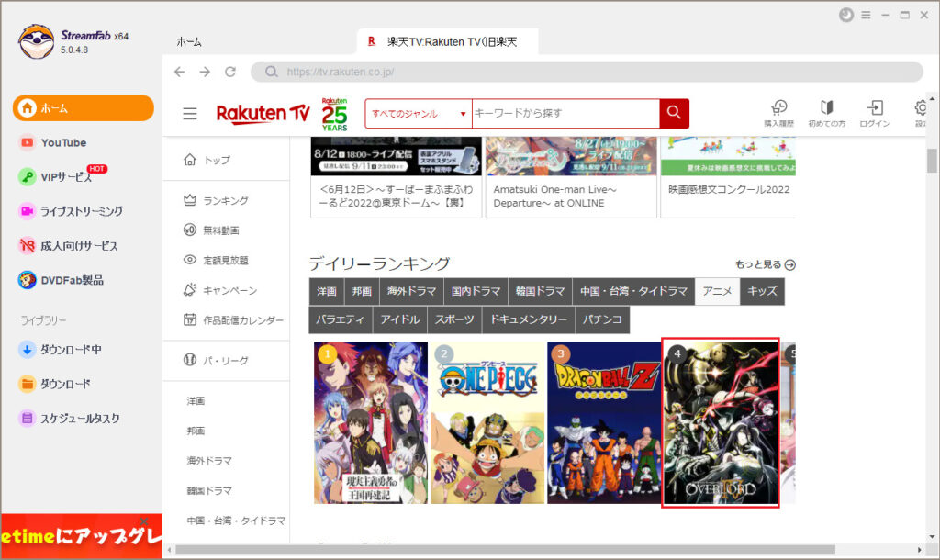Select 中国・台湾・タイドラマ ranking tab
The height and width of the screenshot is (560, 940).
coord(633,291)
